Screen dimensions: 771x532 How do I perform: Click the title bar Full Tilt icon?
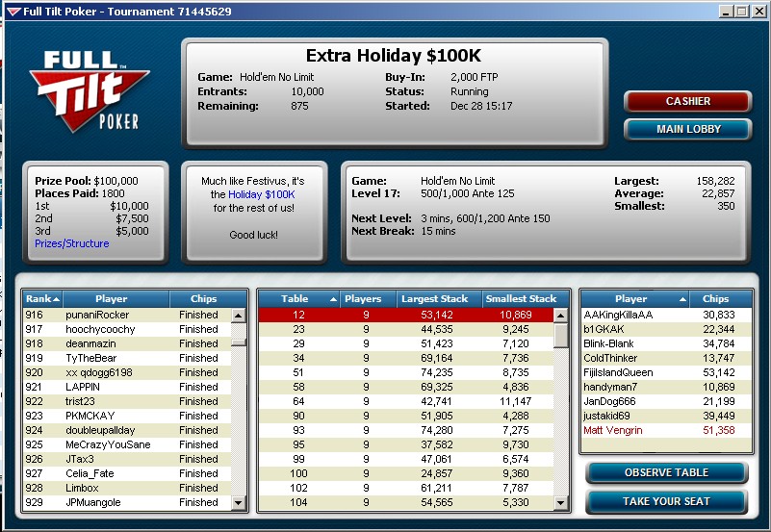[x=13, y=12]
